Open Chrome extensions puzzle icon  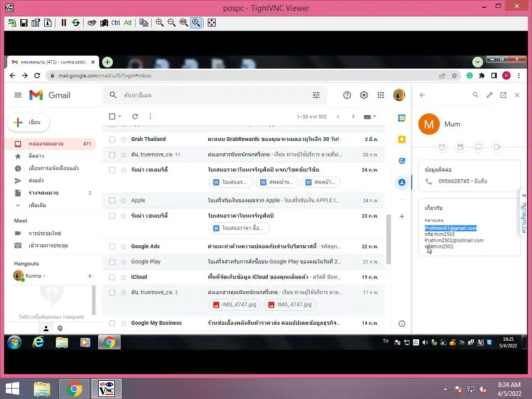point(482,76)
